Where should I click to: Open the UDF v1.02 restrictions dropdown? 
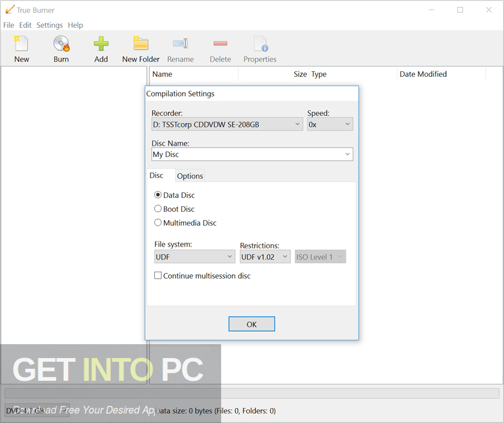pyautogui.click(x=265, y=257)
